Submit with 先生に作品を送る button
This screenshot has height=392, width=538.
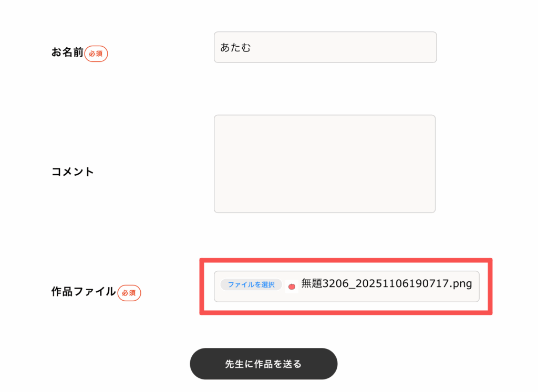(263, 364)
